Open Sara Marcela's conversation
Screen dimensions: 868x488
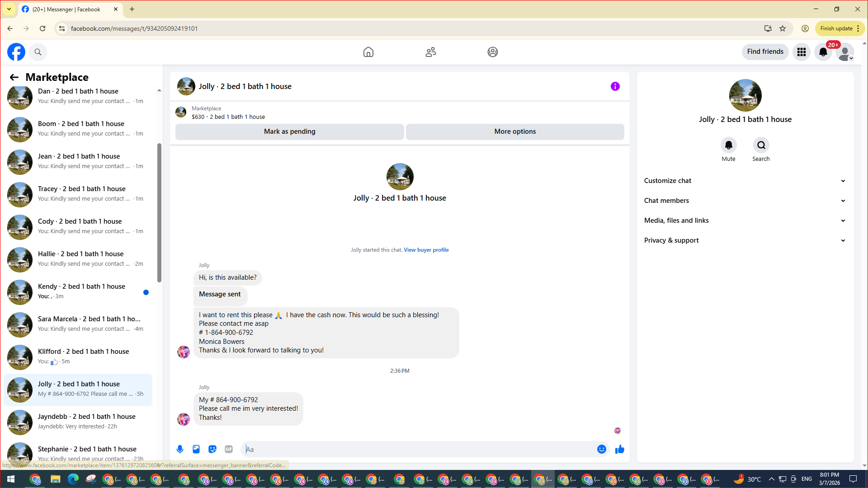pyautogui.click(x=78, y=324)
